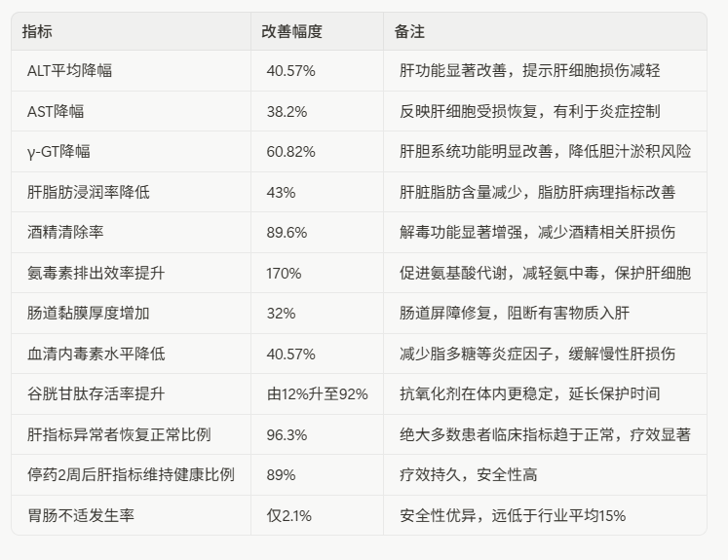Click the 备注 column header
The image size is (728, 560).
(x=409, y=31)
